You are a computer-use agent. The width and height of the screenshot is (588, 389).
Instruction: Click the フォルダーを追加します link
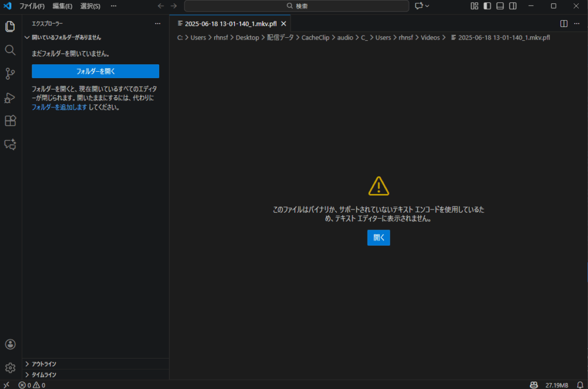59,107
